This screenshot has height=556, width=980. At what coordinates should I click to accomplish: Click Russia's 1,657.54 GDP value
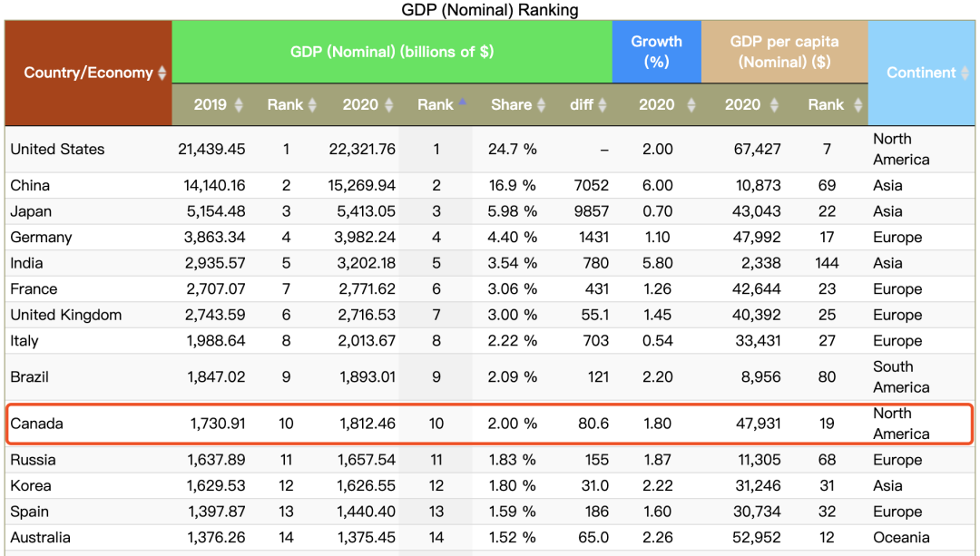click(x=367, y=460)
